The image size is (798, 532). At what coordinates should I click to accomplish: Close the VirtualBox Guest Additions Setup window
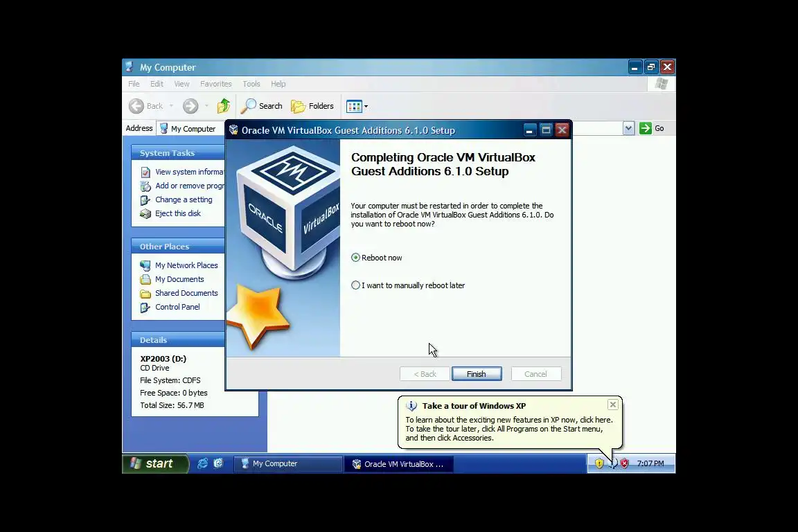tap(562, 130)
